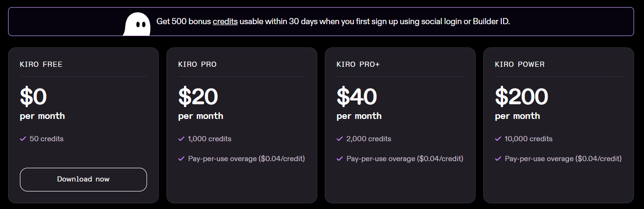Click the KIRO PRO+ plan heading
Image resolution: width=644 pixels, height=209 pixels.
click(358, 64)
